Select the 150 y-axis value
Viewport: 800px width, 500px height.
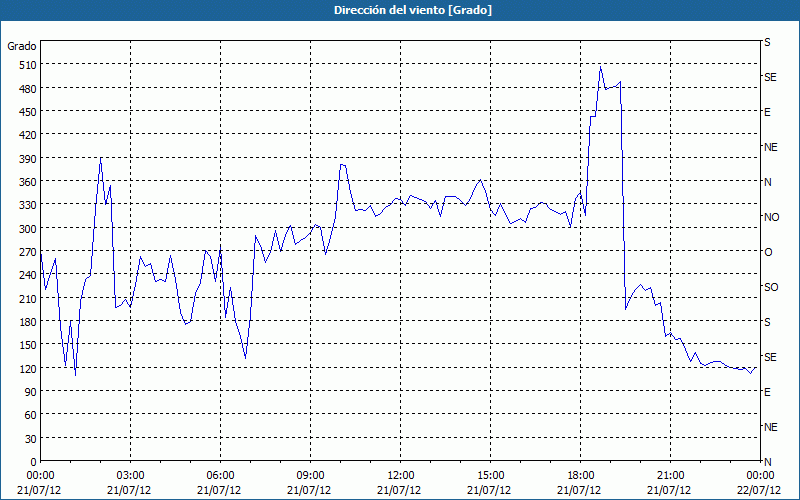(x=27, y=345)
